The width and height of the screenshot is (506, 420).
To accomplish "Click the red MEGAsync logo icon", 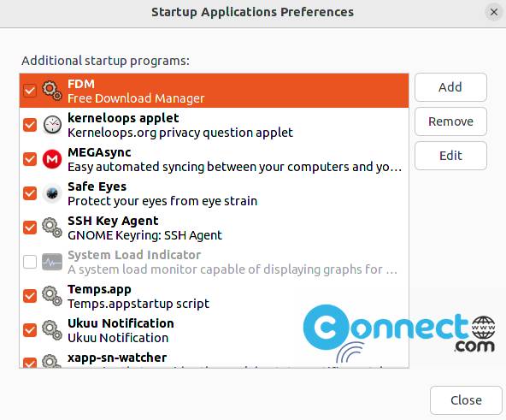I will [52, 159].
